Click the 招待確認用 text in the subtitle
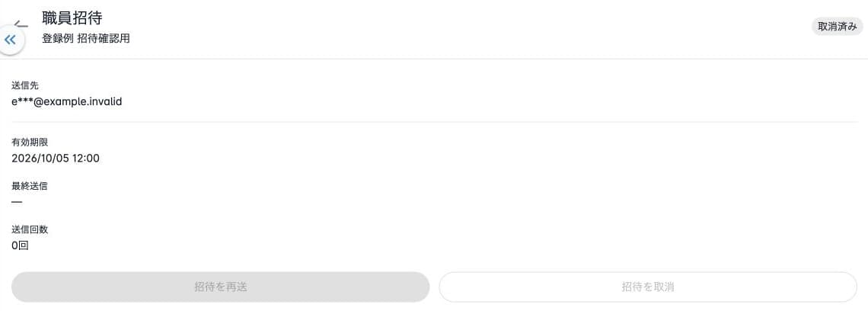The height and width of the screenshot is (311, 868). (104, 40)
